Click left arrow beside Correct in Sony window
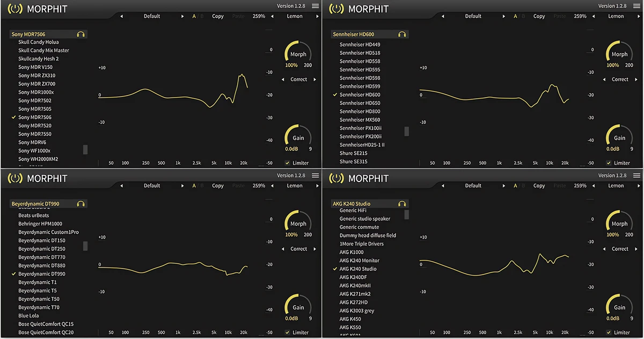The image size is (644, 339). tap(283, 80)
